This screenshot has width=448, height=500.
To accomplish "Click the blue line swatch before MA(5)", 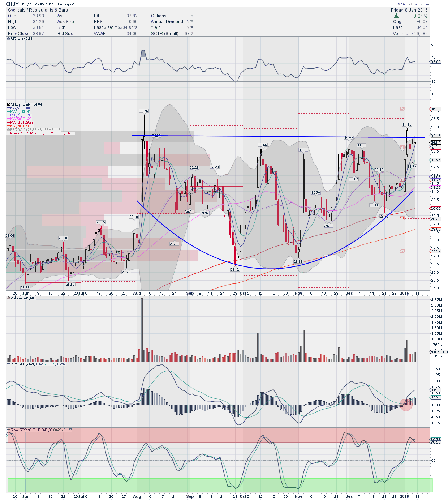I will coord(8,108).
